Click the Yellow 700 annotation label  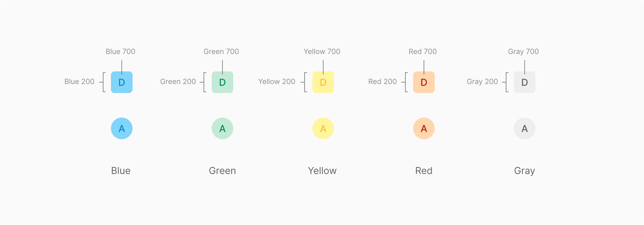[x=322, y=52]
